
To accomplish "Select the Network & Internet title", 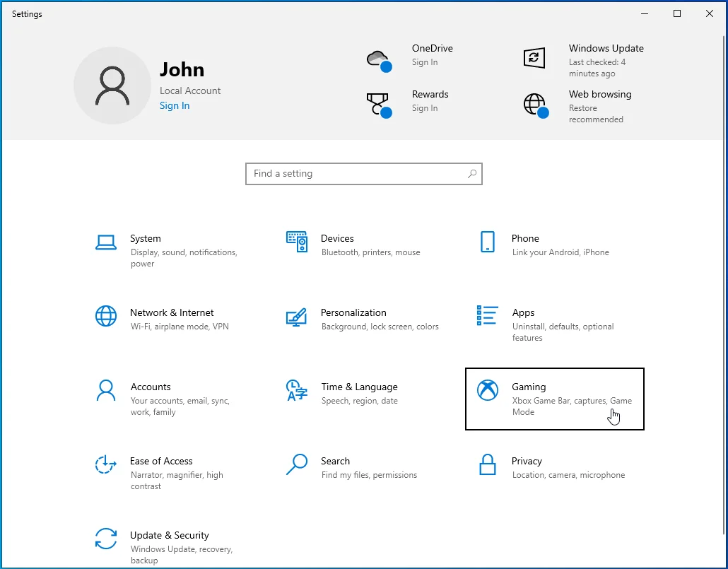I will click(x=172, y=312).
